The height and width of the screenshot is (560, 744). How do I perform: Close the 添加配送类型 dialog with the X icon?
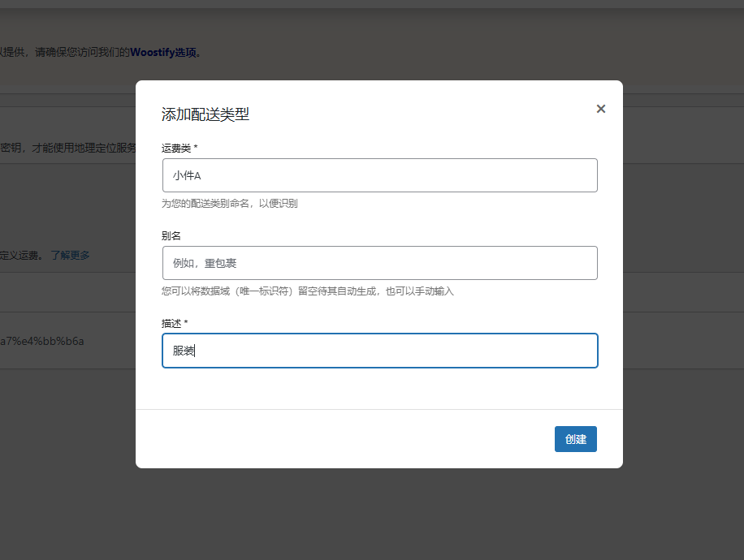pos(600,108)
